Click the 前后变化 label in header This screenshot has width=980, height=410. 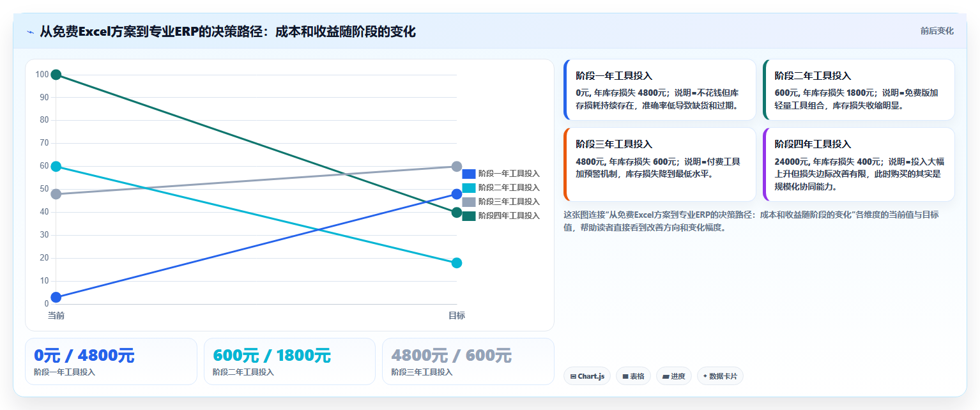point(937,31)
